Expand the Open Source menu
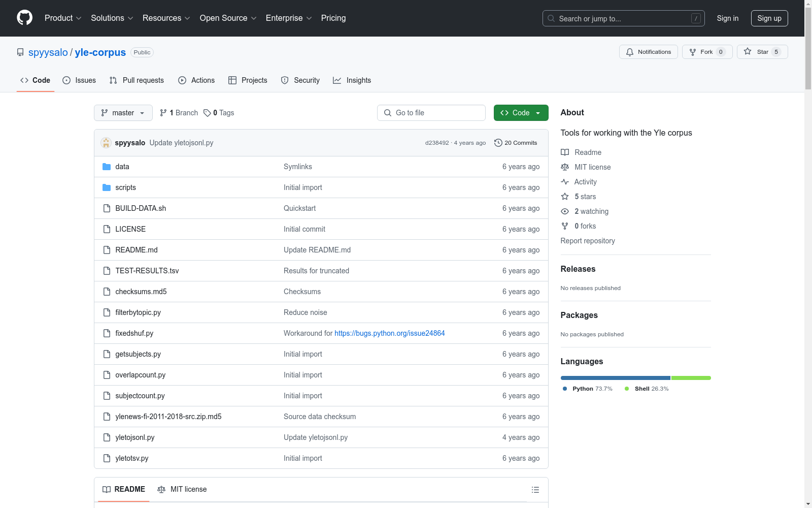 (228, 18)
